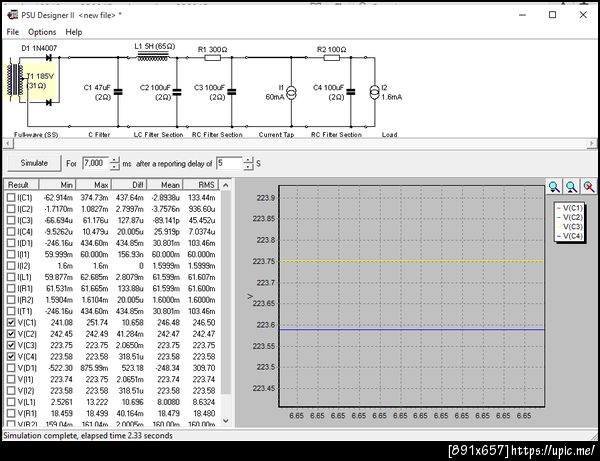Screen dimensions: 600x461
Task: Click the V(C1) legend entry
Action: point(569,208)
